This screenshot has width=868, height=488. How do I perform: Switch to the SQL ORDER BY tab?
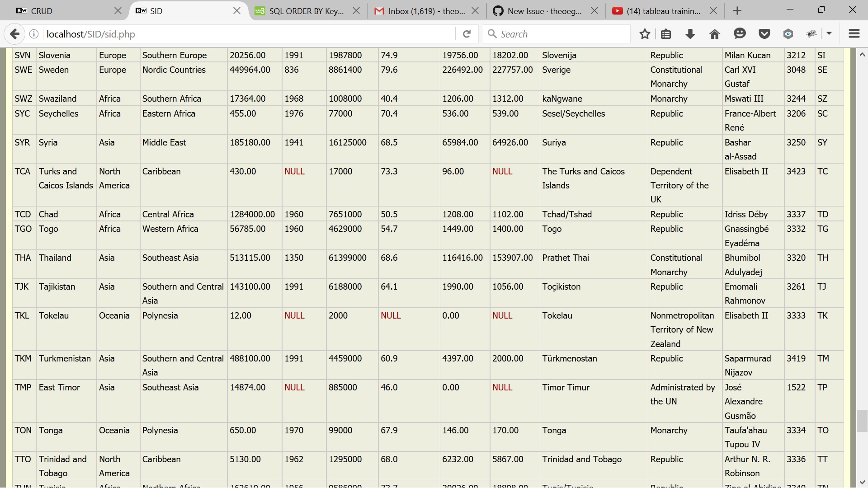click(301, 11)
